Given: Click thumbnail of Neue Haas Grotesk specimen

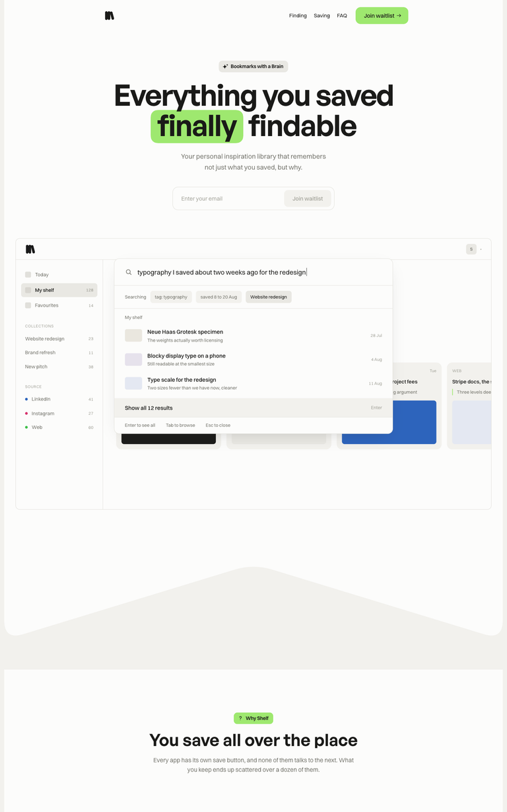Looking at the screenshot, I should (133, 336).
